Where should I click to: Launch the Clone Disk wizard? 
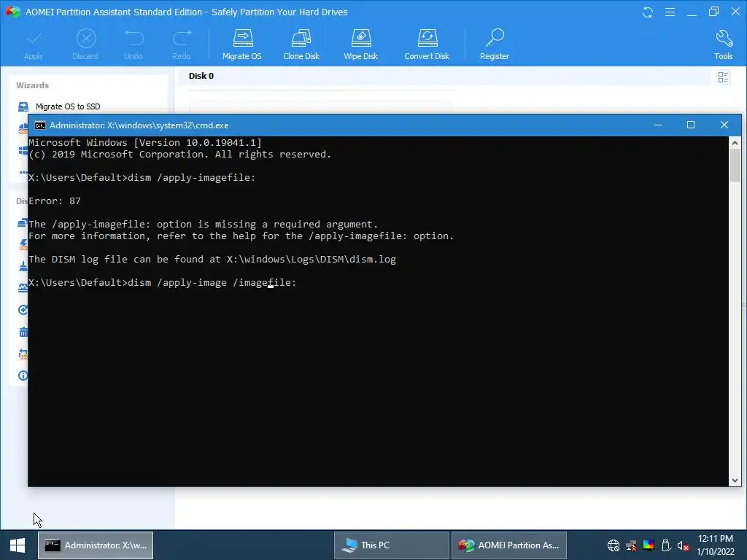(301, 45)
